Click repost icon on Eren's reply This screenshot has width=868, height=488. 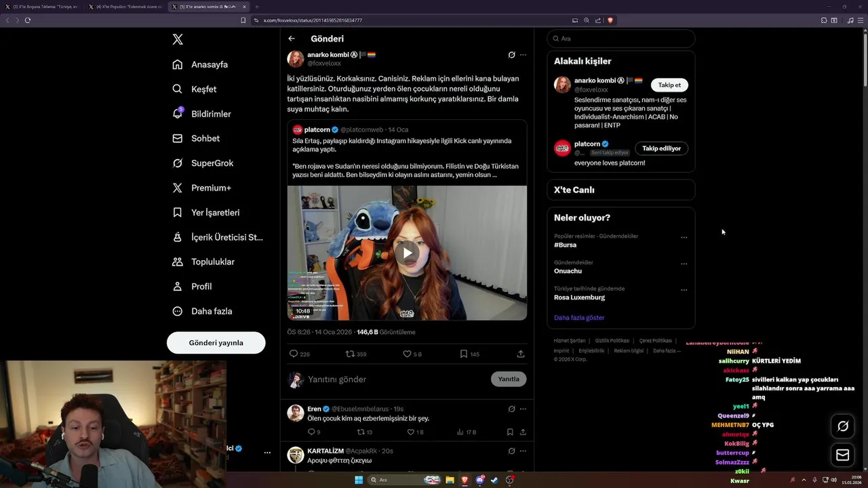pos(361,432)
